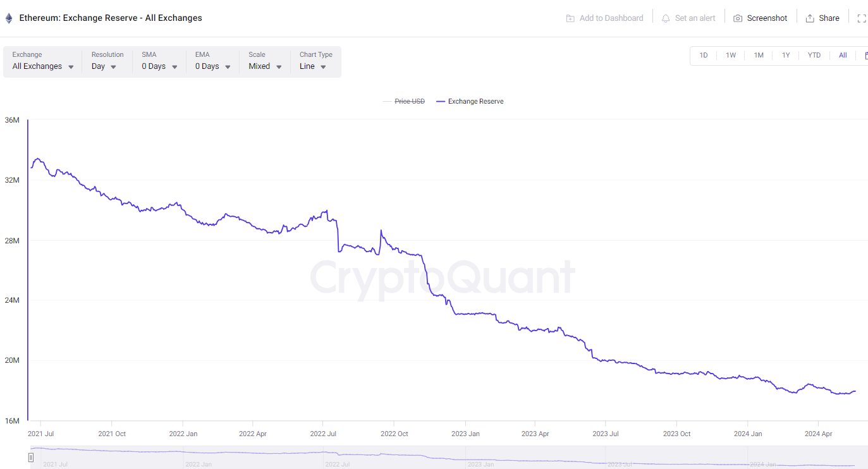Click the left range navigator handle
This screenshot has height=469, width=868.
(31, 458)
